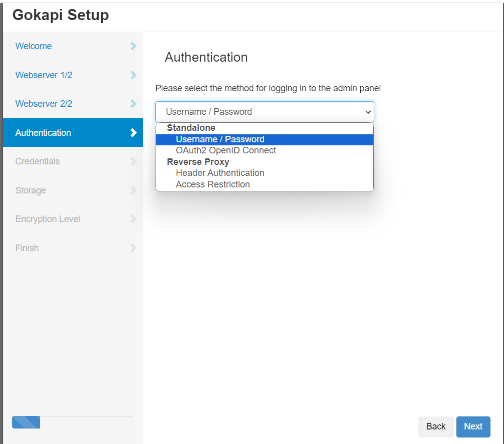Click the login method instruction text
The width and height of the screenshot is (504, 444).
[x=268, y=88]
